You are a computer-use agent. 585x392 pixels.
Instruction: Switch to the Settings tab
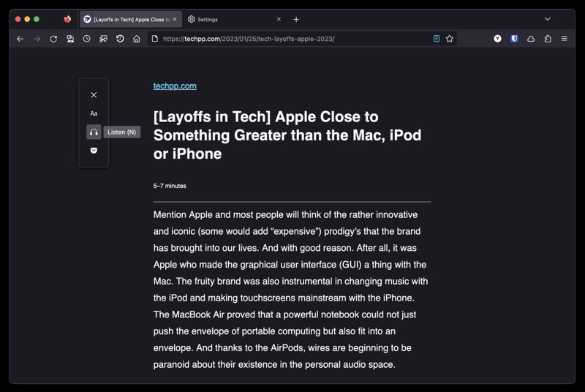(227, 19)
